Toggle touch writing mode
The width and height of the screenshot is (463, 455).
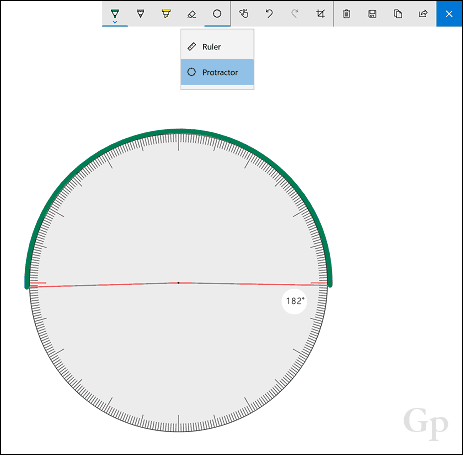point(244,14)
